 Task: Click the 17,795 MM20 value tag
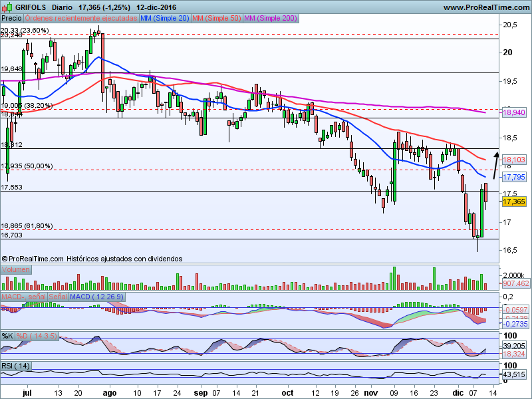[514, 177]
